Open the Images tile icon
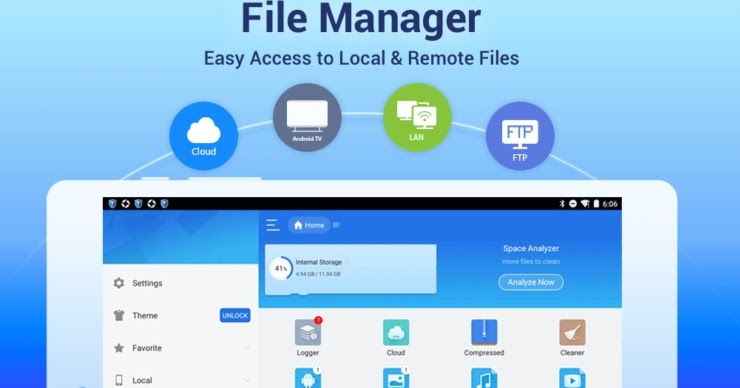 (x=396, y=379)
